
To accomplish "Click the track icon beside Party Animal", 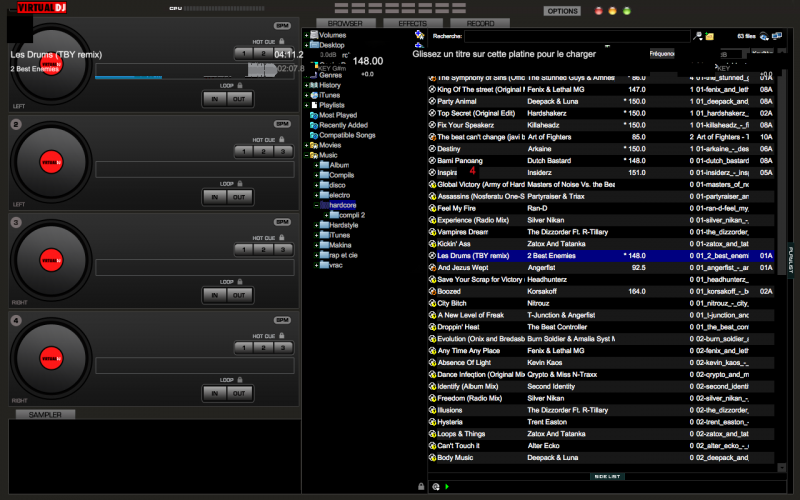I will pos(431,101).
